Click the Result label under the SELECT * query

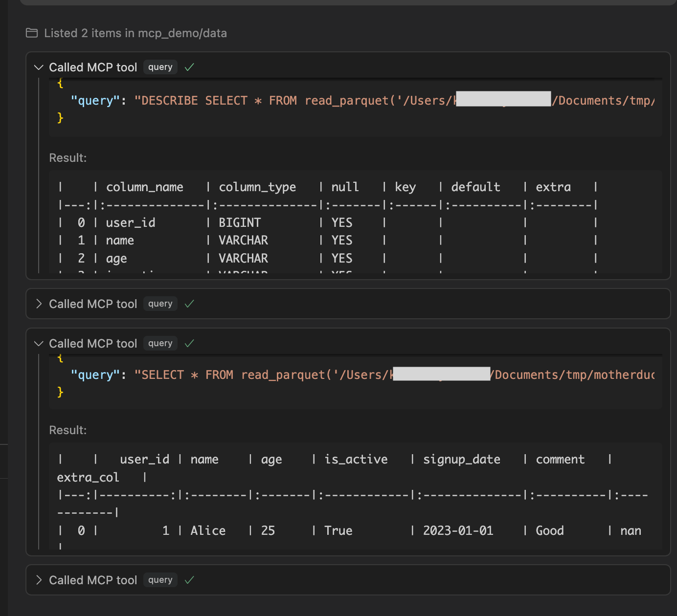(x=68, y=430)
